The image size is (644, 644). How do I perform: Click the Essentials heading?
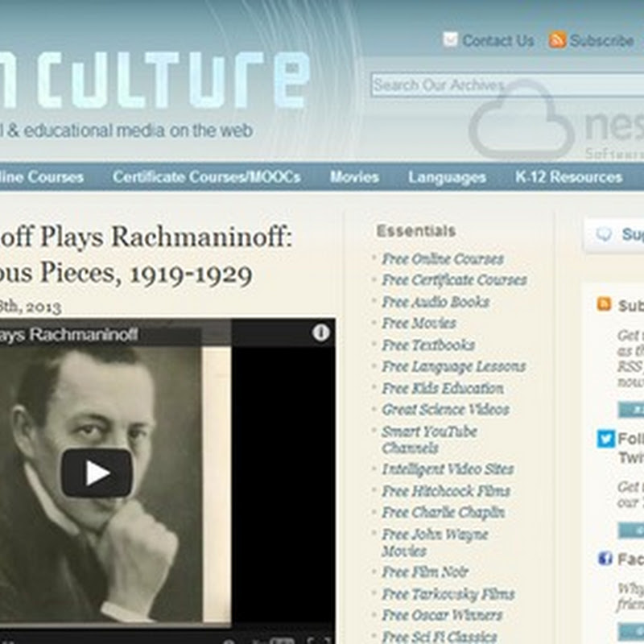(x=416, y=231)
